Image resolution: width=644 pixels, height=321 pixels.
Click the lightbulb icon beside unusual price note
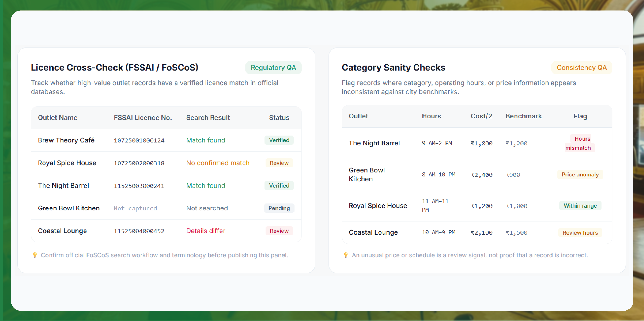pos(346,255)
